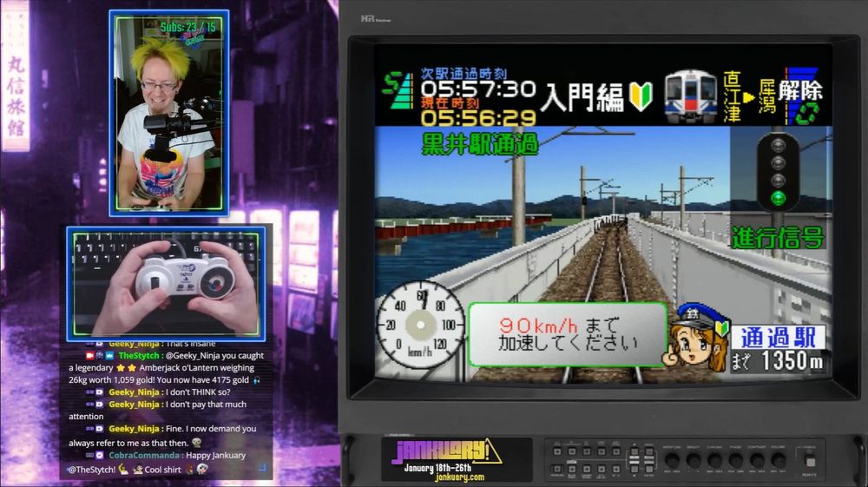Click Geeky_Ninja on the 'Fine. I now demand' line
The width and height of the screenshot is (868, 487).
[x=134, y=428]
